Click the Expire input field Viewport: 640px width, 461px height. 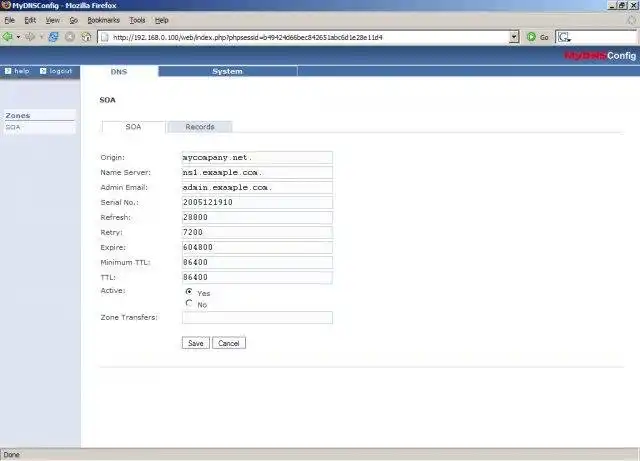click(257, 247)
